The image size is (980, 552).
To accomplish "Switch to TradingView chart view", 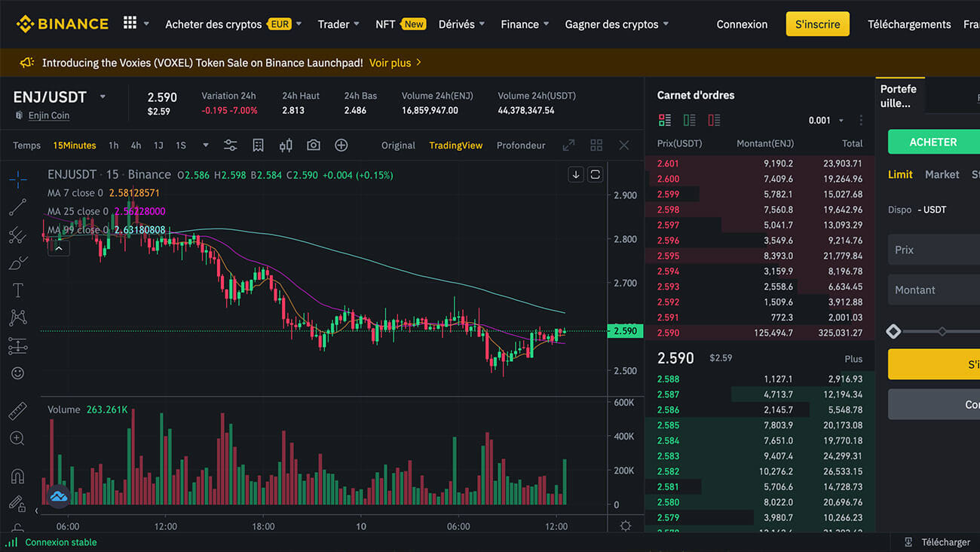I will (x=455, y=146).
